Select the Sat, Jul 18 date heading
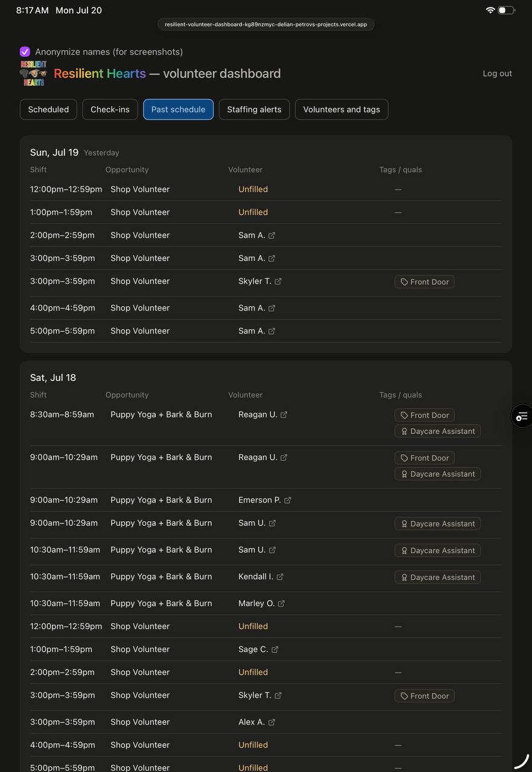 coord(53,378)
